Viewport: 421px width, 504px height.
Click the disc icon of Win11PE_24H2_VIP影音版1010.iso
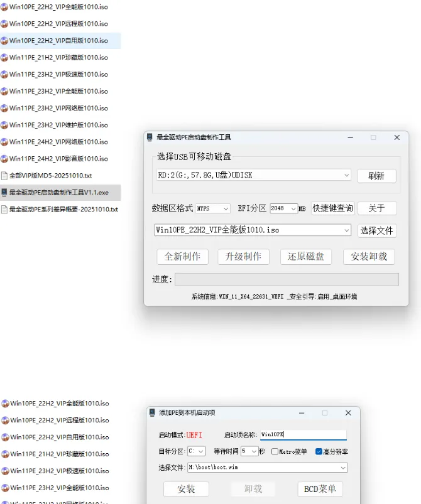click(x=4, y=159)
